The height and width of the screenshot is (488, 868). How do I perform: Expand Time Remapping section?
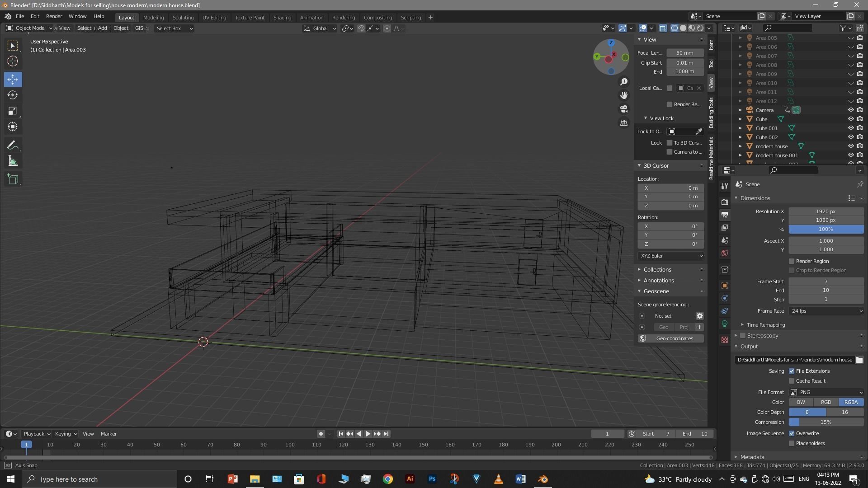coord(765,325)
